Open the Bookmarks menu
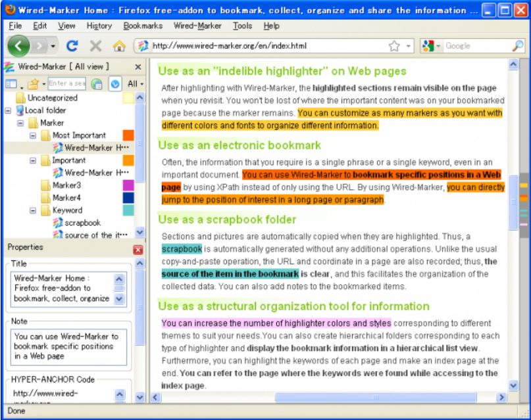This screenshot has width=531, height=420. click(143, 26)
